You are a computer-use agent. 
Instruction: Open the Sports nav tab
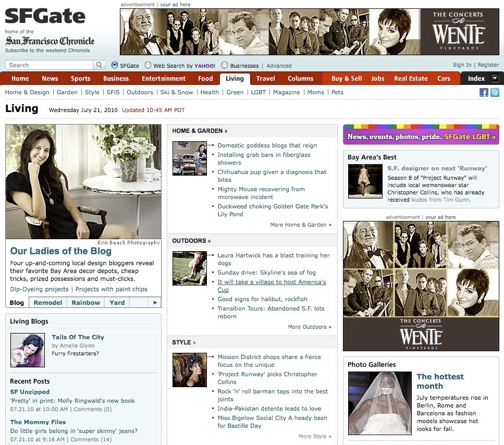point(81,78)
